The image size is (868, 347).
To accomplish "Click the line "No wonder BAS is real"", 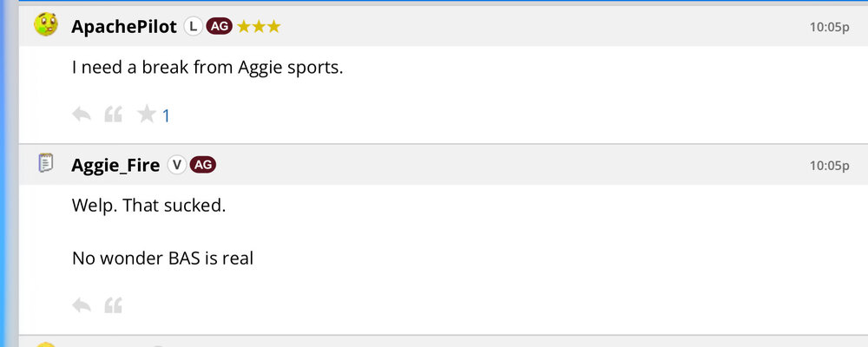I will tap(162, 258).
